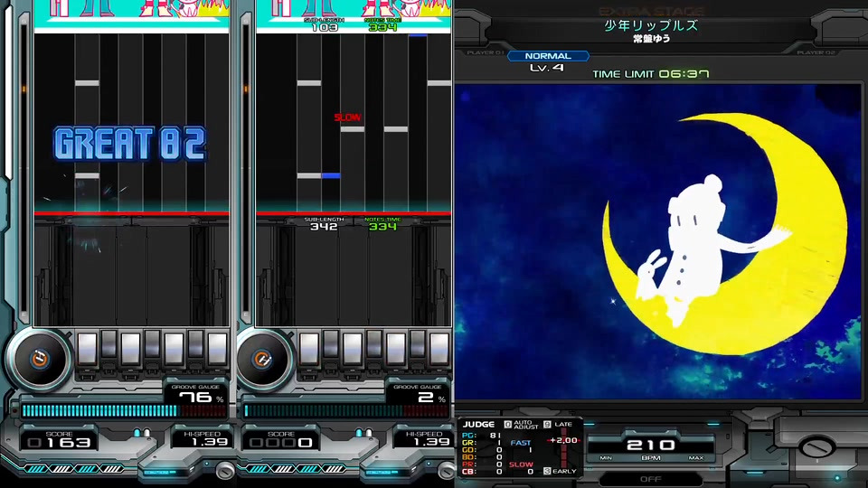Click the song title 少年リップルズ
This screenshot has width=868, height=488.
651,25
